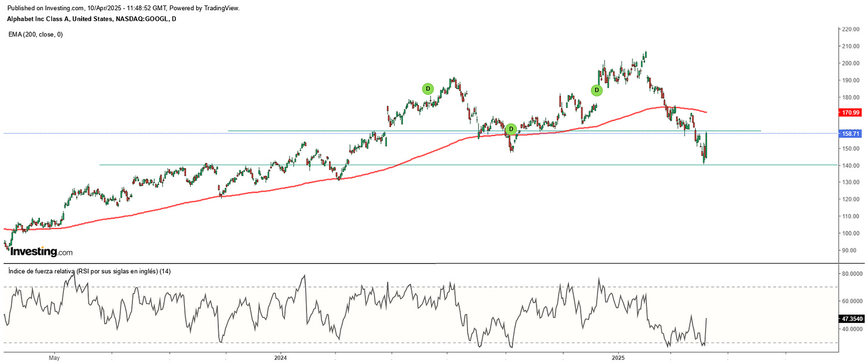
Task: Click the earliest green D dividend marker
Action: (x=427, y=89)
